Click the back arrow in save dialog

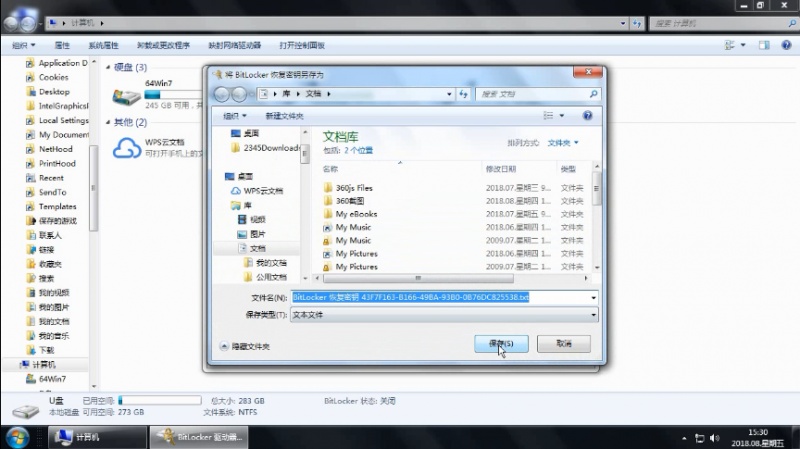pos(222,94)
